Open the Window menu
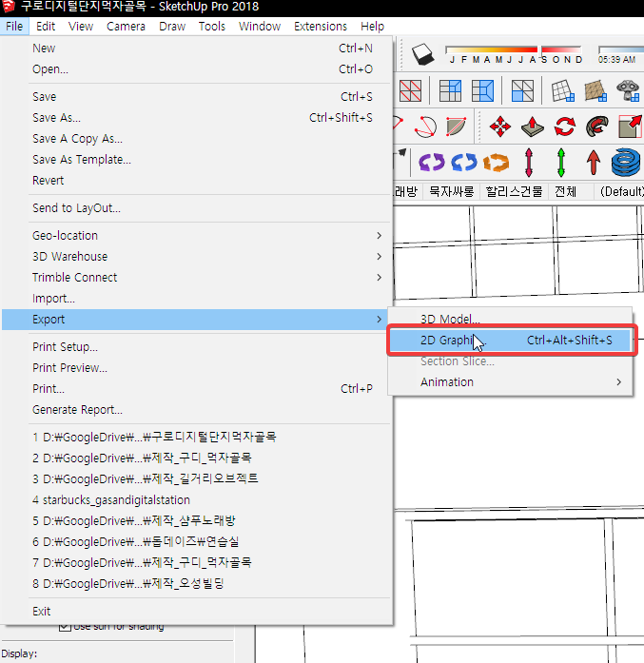Viewport: 644px width, 663px height. 260,27
